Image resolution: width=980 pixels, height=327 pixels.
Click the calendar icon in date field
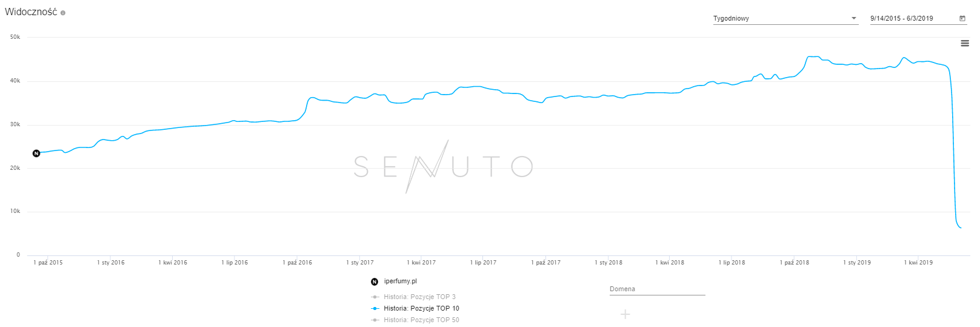coord(962,18)
